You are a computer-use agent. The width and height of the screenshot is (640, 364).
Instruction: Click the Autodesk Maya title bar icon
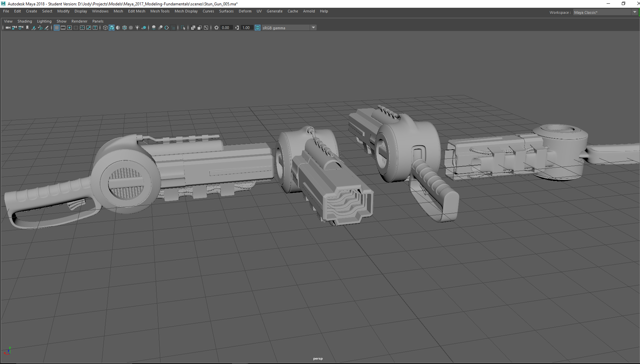[x=3, y=4]
